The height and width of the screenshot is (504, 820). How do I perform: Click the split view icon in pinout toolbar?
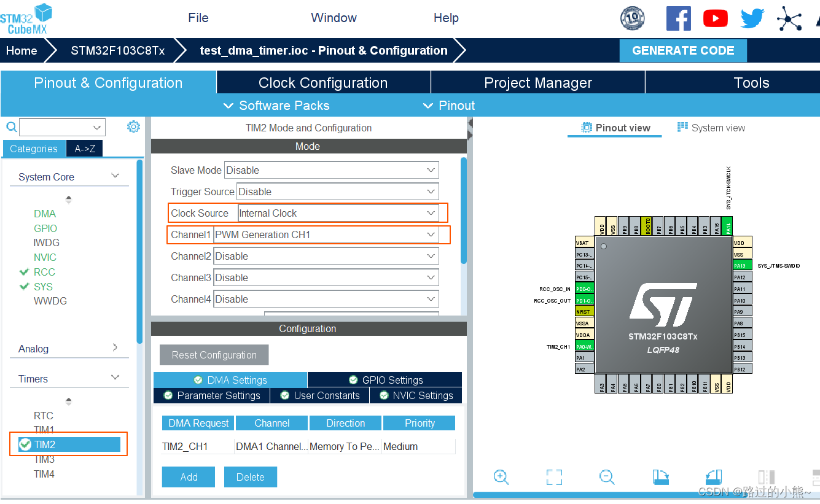[x=766, y=477]
